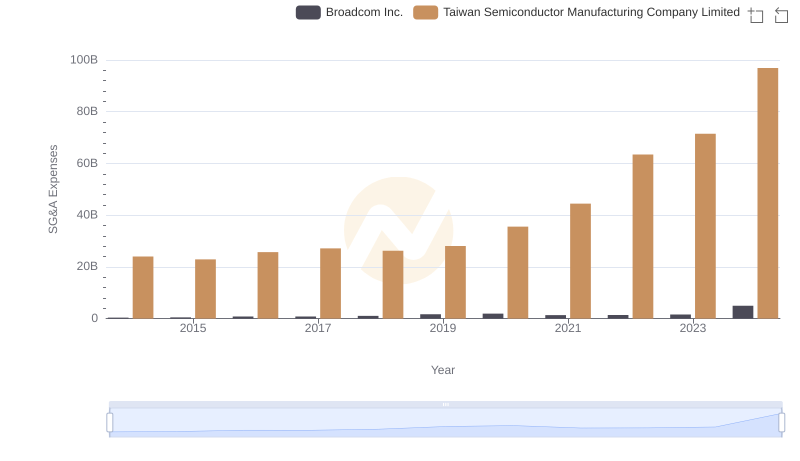Click the 40B y-axis label
The height and width of the screenshot is (461, 800).
(87, 215)
